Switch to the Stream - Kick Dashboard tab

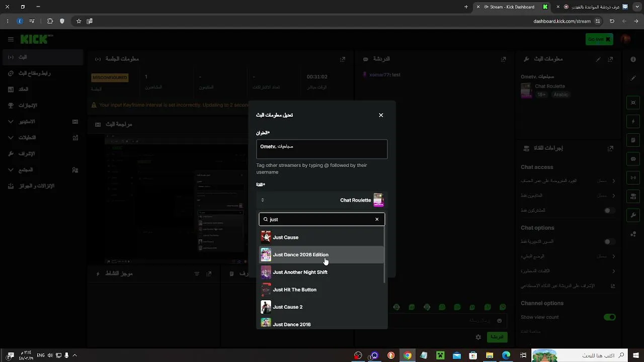512,7
